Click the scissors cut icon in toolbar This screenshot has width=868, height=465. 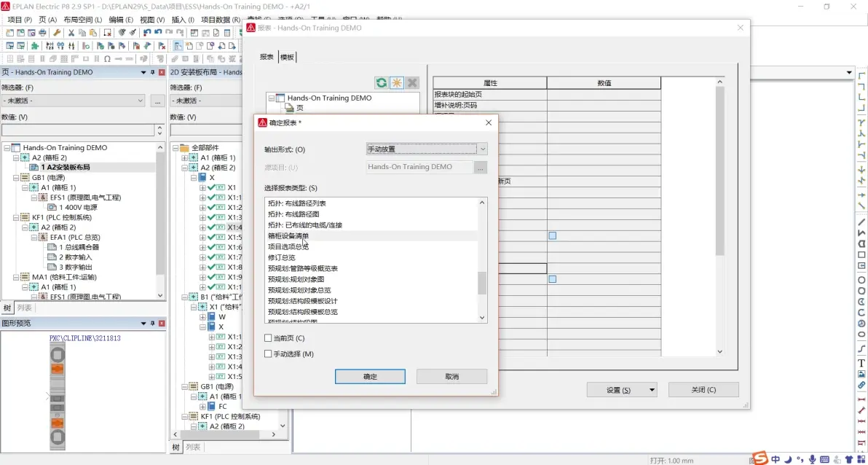click(71, 33)
